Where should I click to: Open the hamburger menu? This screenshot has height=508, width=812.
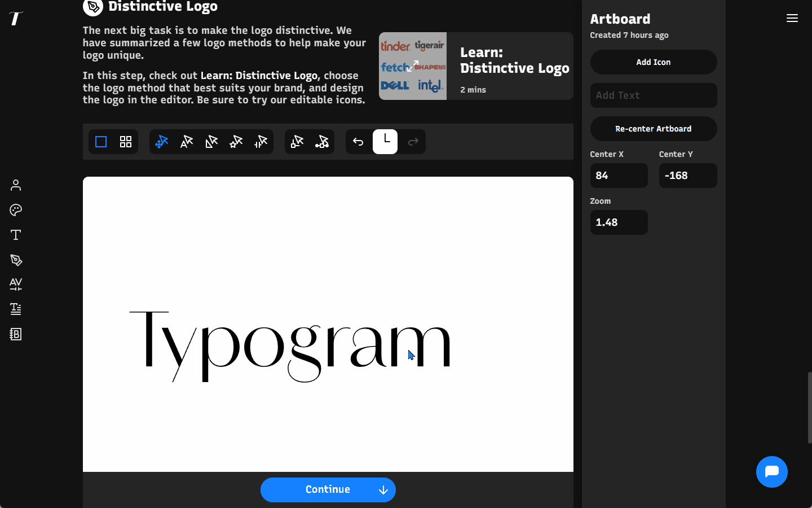point(792,18)
